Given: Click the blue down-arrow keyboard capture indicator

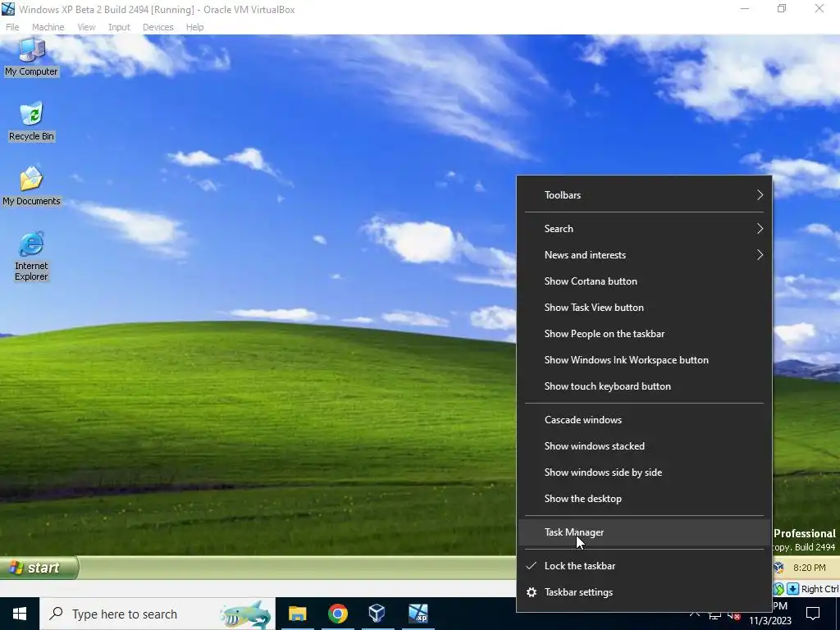Looking at the screenshot, I should [792, 589].
